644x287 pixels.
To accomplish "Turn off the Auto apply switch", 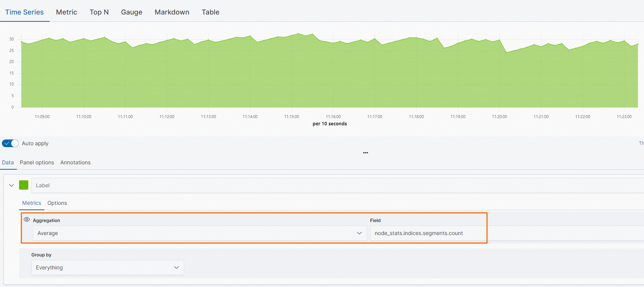I will point(10,143).
